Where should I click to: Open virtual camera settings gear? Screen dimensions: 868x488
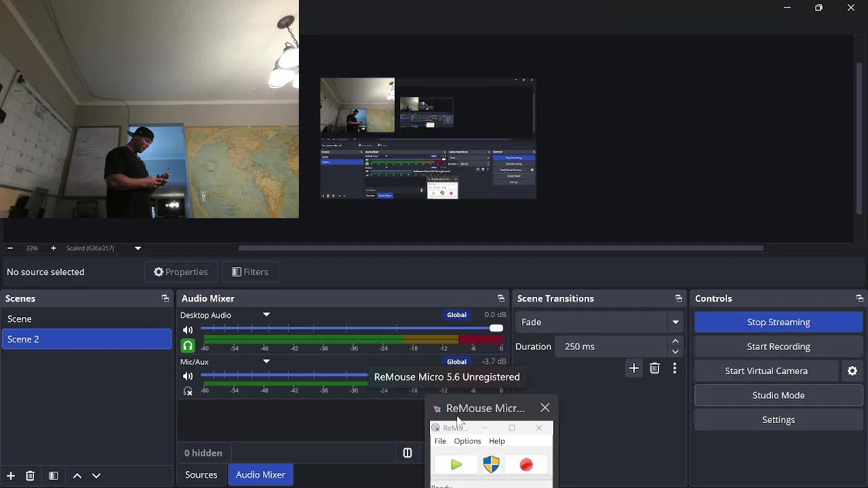(x=852, y=371)
